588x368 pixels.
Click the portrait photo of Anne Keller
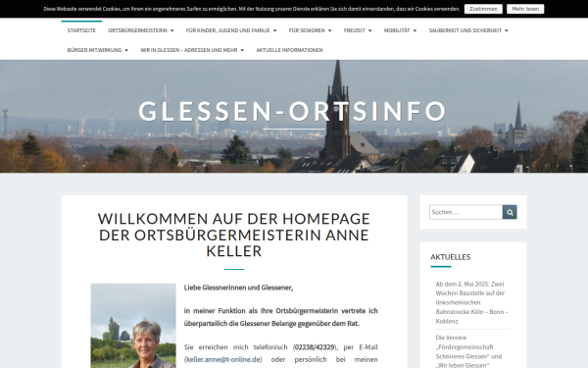133,326
